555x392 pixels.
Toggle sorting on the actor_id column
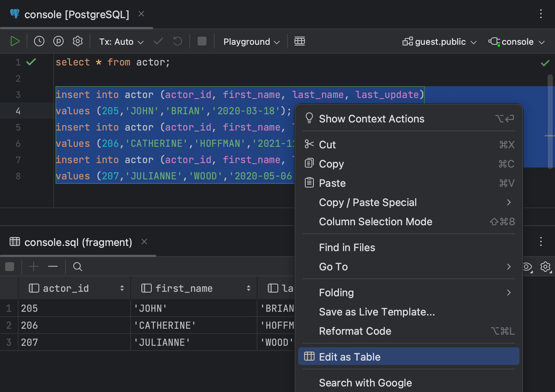click(x=122, y=288)
